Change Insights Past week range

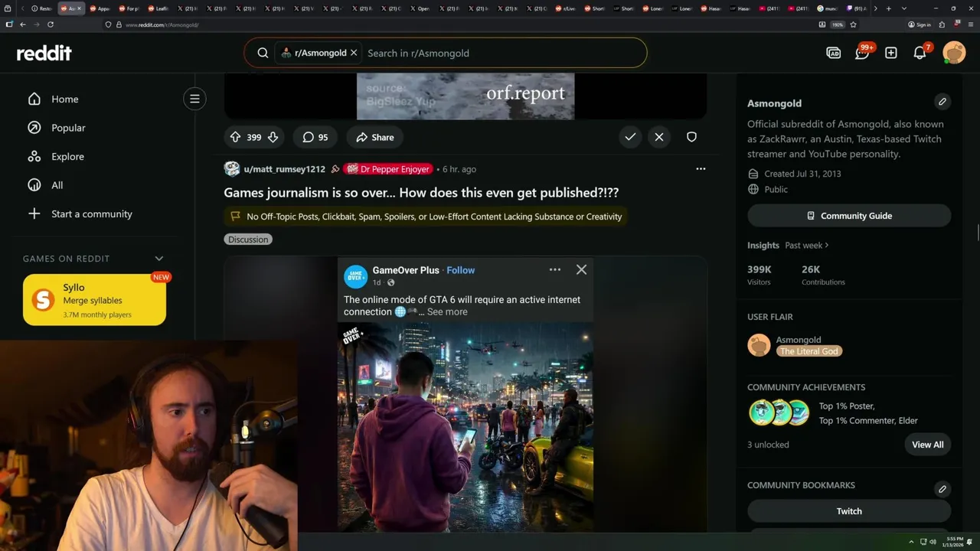point(807,245)
